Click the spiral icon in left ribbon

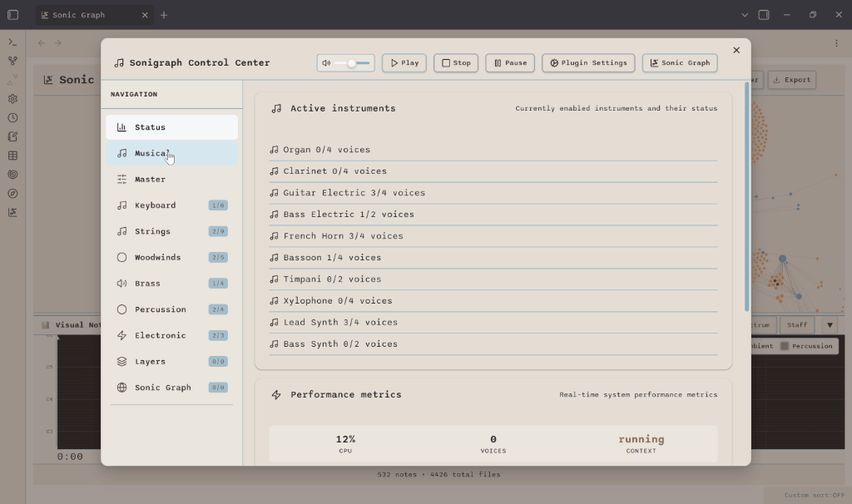12,175
